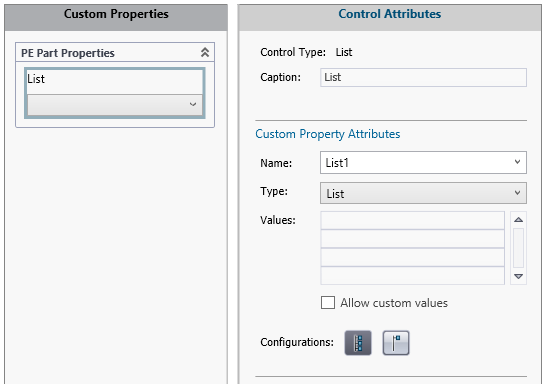Screen dimensions: 548x384
Task: Click the Custom Properties header
Action: click(x=116, y=14)
